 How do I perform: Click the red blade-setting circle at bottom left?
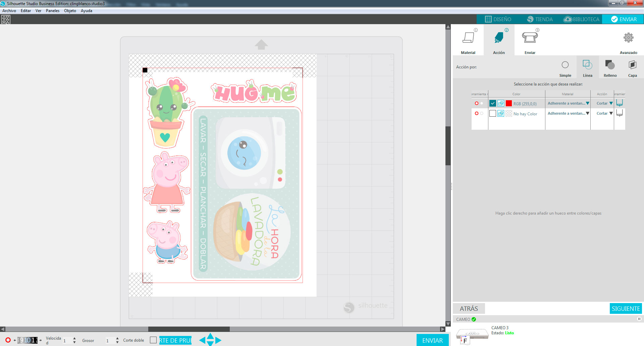tap(8, 340)
